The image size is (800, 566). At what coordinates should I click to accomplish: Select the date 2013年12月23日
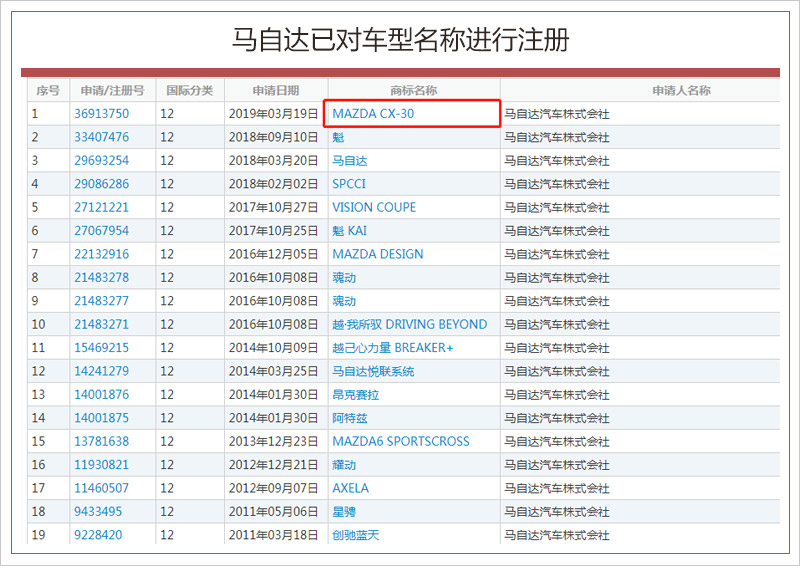273,441
